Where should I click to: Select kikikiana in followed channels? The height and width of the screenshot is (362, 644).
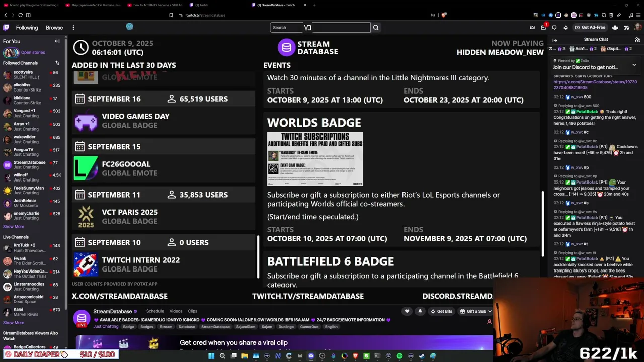33,100
